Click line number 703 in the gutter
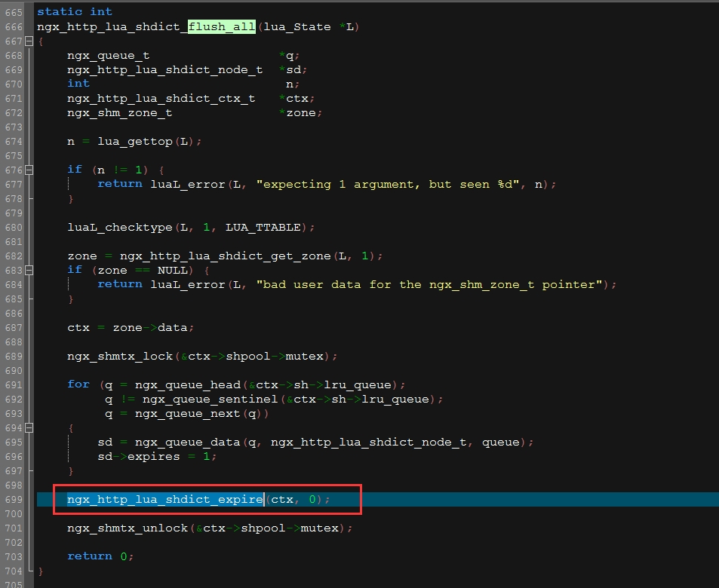Viewport: 719px width, 588px height. pos(14,557)
